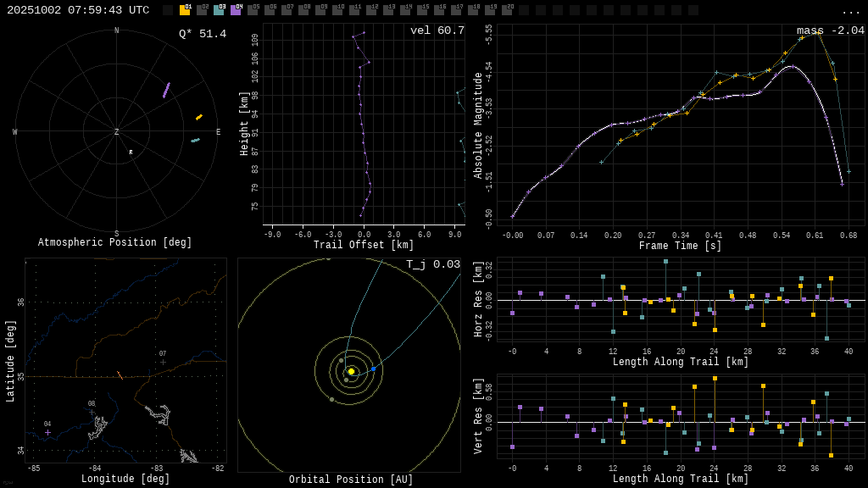Click the station 08 cross marker on map
Image resolution: width=868 pixels, height=488 pixels.
coord(92,413)
